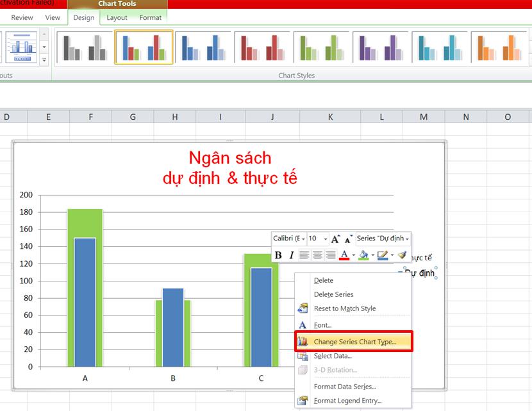The image size is (532, 411).
Task: Choose Change Series Chart Type
Action: coord(353,341)
